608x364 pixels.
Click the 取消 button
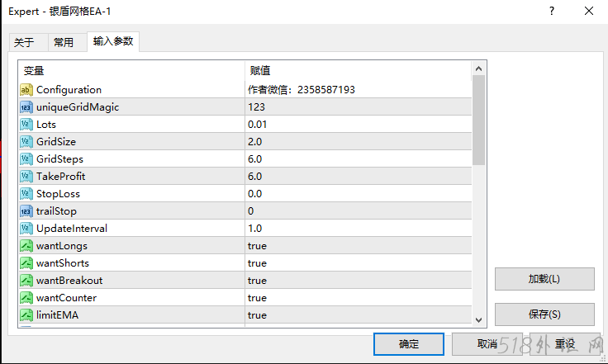click(x=487, y=344)
